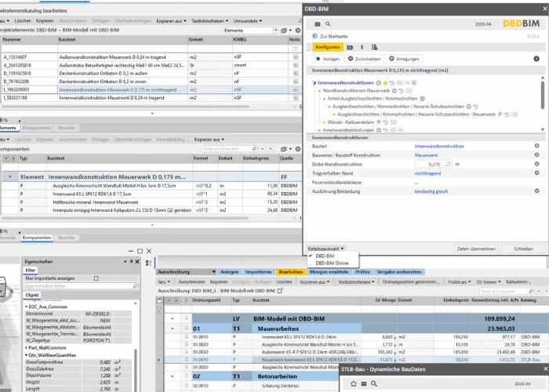The width and height of the screenshot is (549, 392).
Task: Open the Umwandeln dropdown
Action: (x=248, y=21)
